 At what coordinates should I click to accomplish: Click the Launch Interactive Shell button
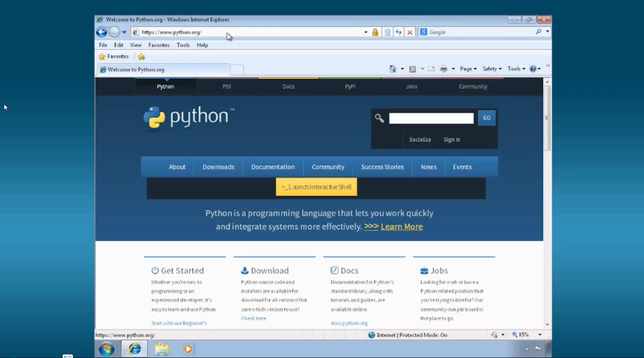316,187
